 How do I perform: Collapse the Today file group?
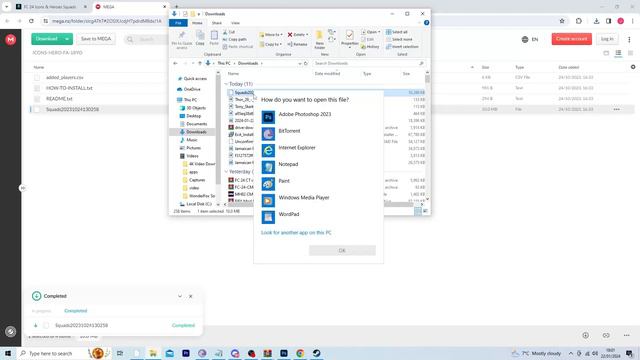[x=226, y=84]
